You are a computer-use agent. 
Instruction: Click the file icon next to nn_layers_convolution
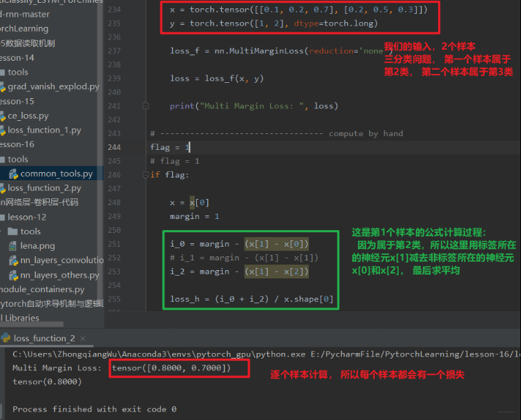13,261
